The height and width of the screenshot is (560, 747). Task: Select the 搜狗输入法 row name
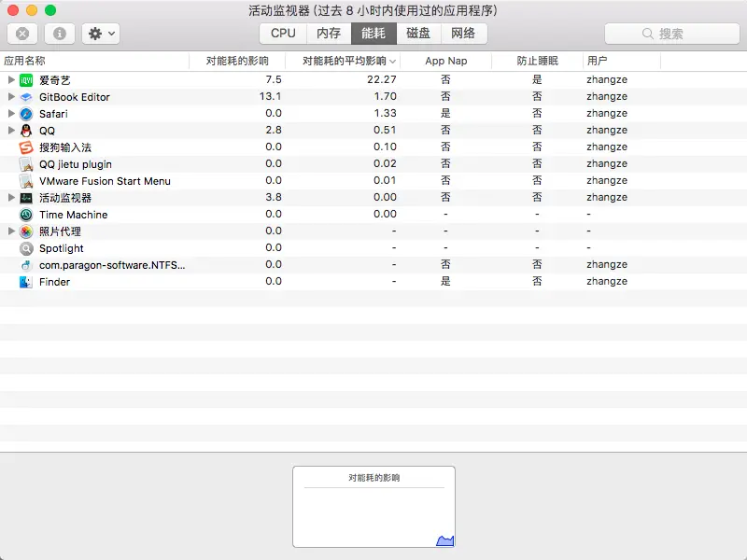65,147
